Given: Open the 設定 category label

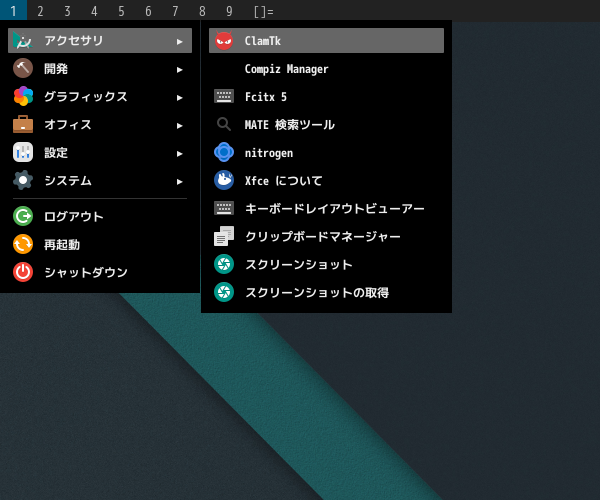Looking at the screenshot, I should (56, 153).
